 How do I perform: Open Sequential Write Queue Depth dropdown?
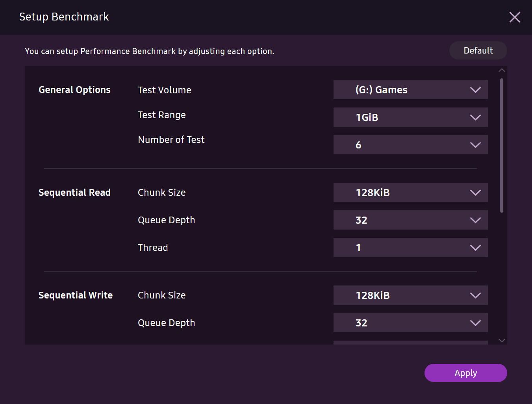click(410, 323)
